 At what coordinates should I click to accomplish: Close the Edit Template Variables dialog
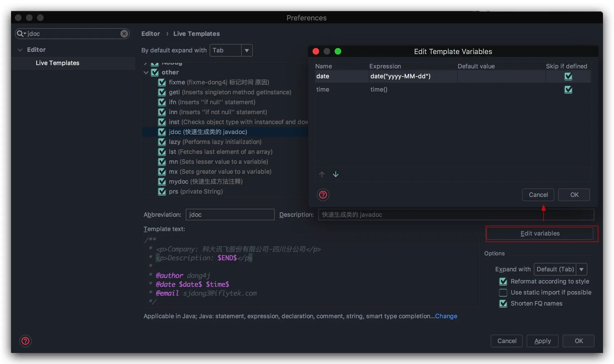tap(316, 52)
